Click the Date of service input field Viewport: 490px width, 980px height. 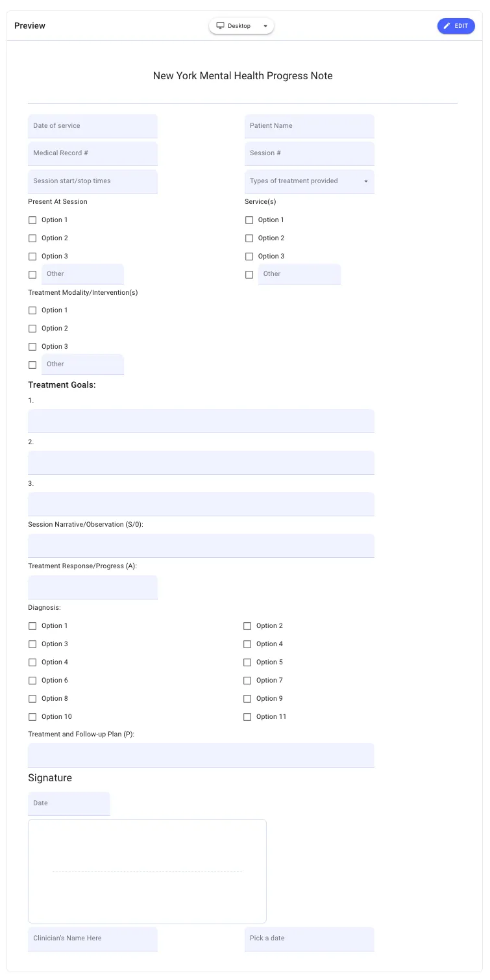tap(92, 125)
